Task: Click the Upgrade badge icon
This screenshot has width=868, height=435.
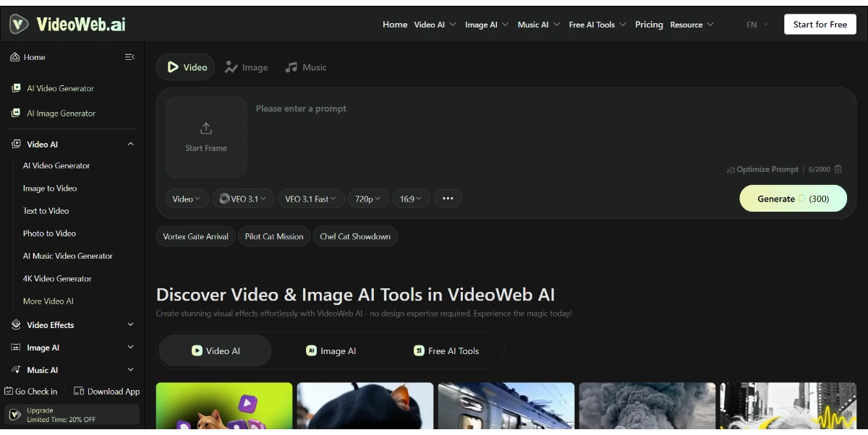Action: click(14, 415)
